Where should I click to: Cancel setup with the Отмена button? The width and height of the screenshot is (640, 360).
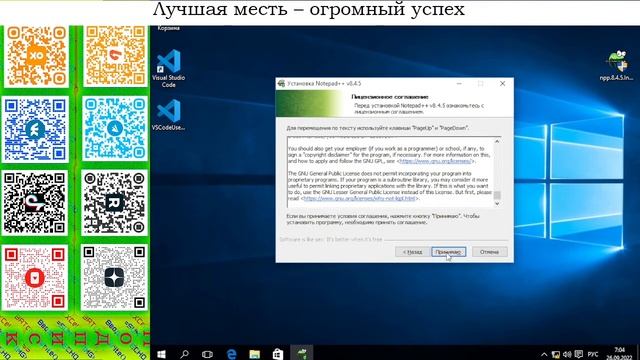coord(489,252)
